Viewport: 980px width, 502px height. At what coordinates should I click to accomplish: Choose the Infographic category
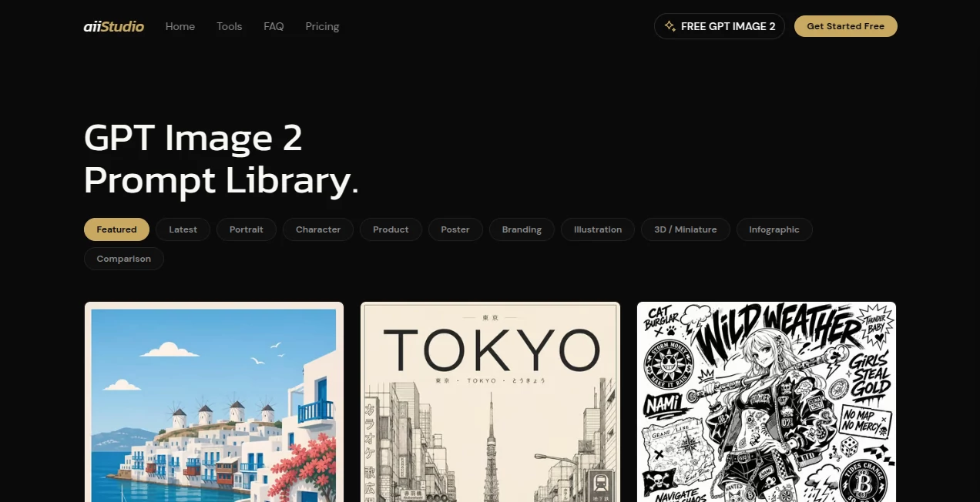774,229
